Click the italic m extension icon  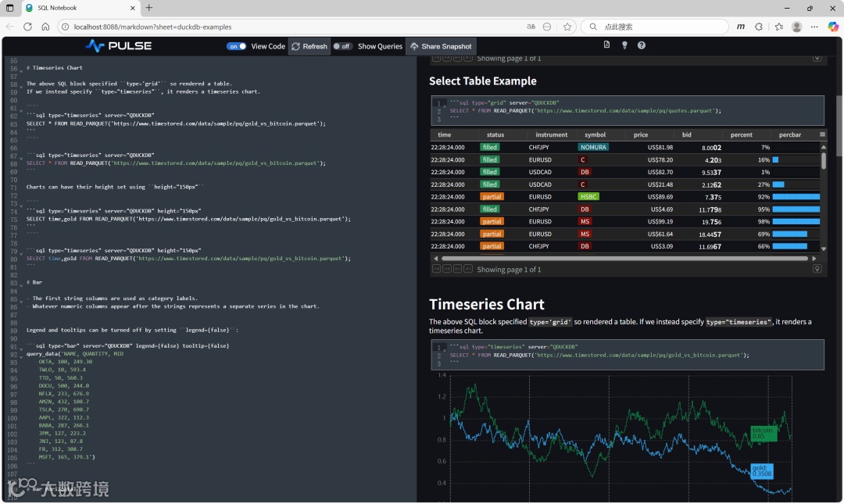pyautogui.click(x=741, y=27)
